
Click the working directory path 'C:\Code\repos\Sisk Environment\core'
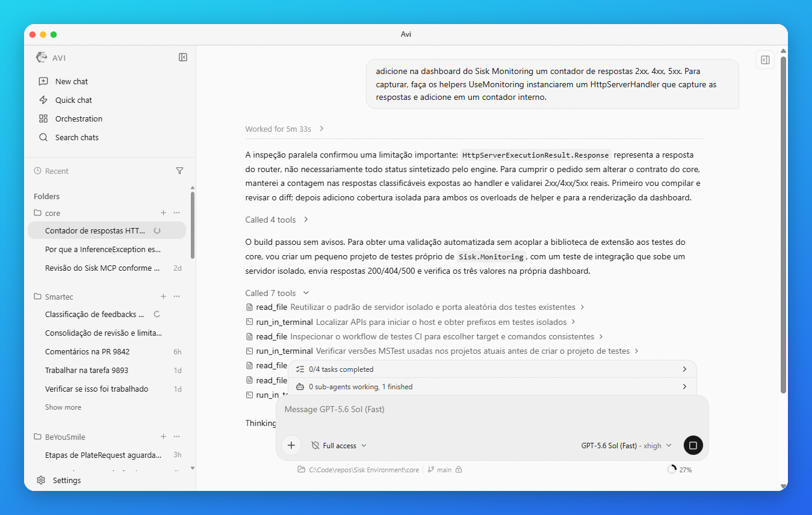pos(359,470)
